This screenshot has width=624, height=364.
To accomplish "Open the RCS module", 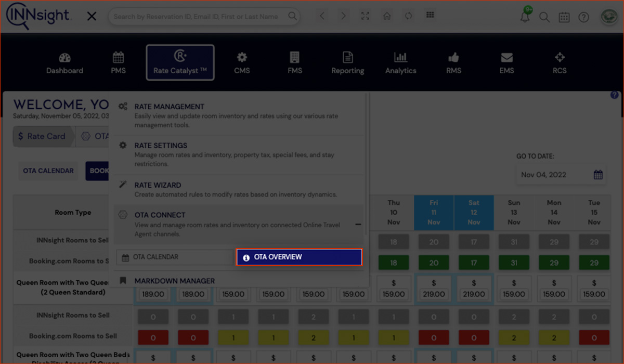I will tap(560, 63).
